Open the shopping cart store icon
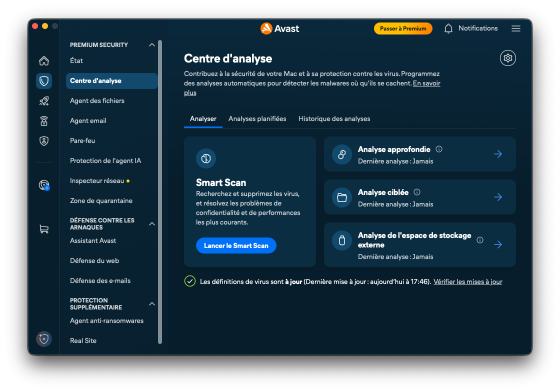The image size is (560, 392). [44, 229]
